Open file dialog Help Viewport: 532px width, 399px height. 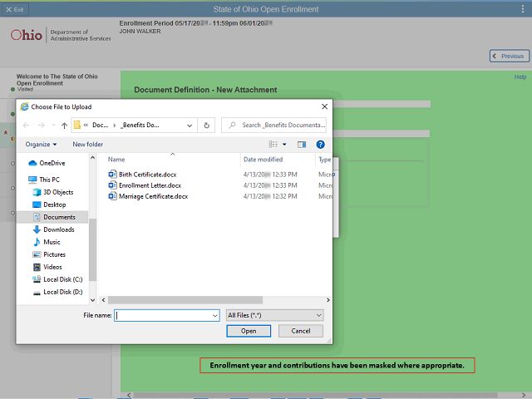pyautogui.click(x=320, y=145)
